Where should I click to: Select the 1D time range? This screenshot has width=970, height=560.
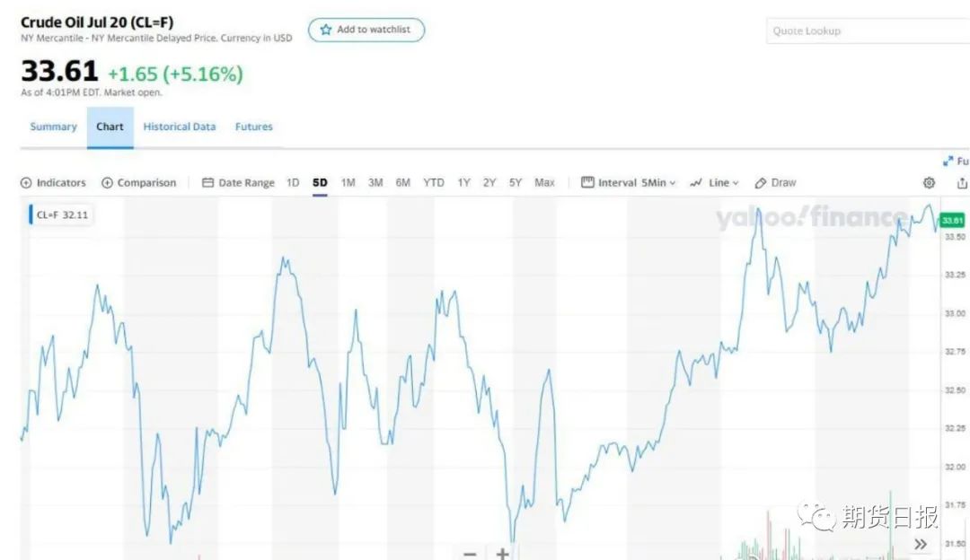pyautogui.click(x=293, y=183)
